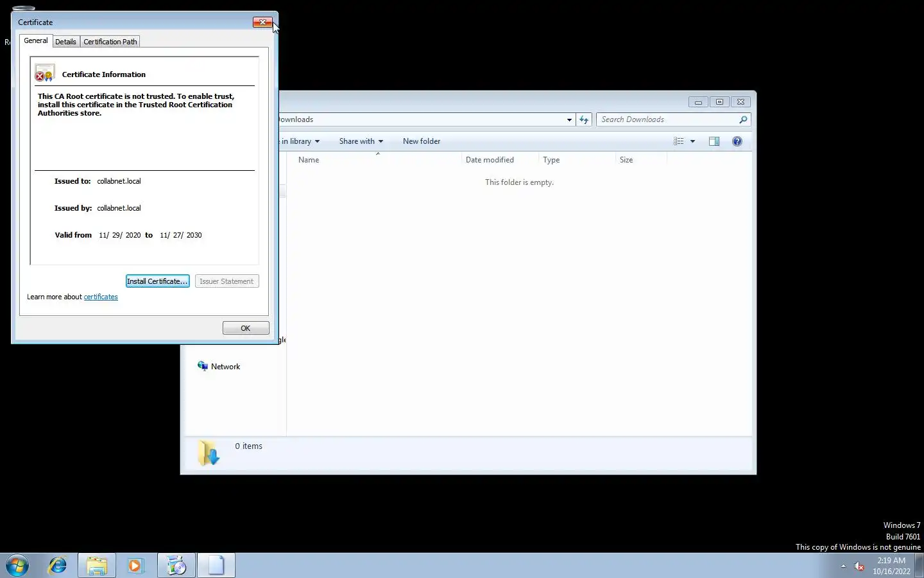Viewport: 924px width, 578px height.
Task: Click search magnifier icon in Explorer
Action: click(743, 119)
